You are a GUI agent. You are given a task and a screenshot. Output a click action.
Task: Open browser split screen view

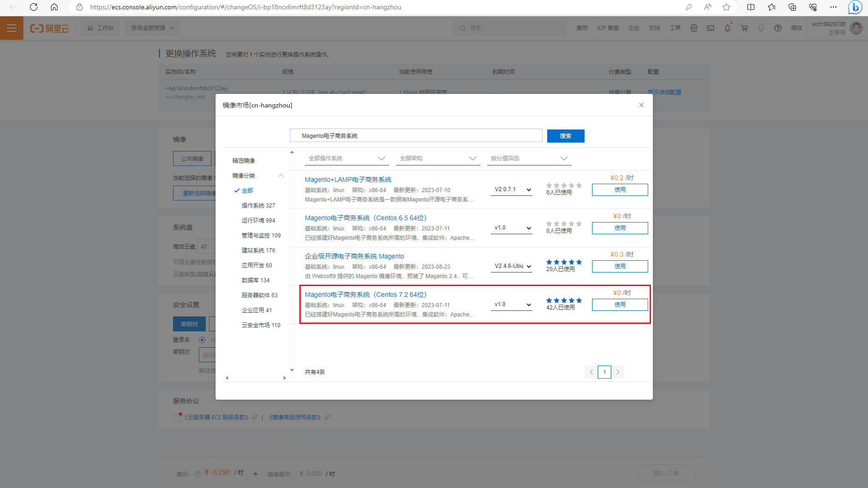(751, 7)
